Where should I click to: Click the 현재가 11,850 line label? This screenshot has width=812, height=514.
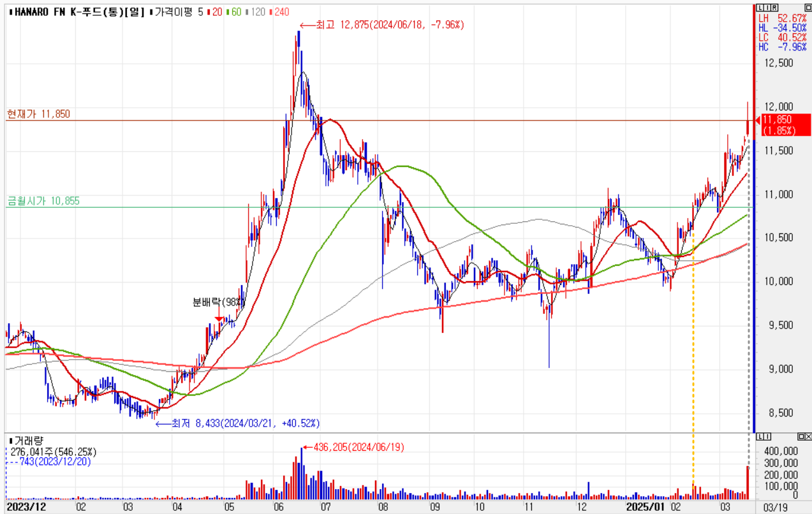pyautogui.click(x=38, y=114)
